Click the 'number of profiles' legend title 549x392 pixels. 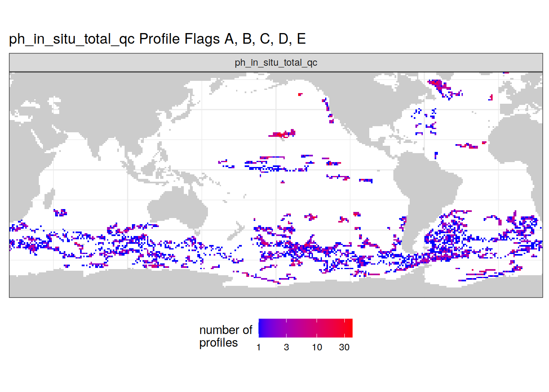[x=225, y=336]
